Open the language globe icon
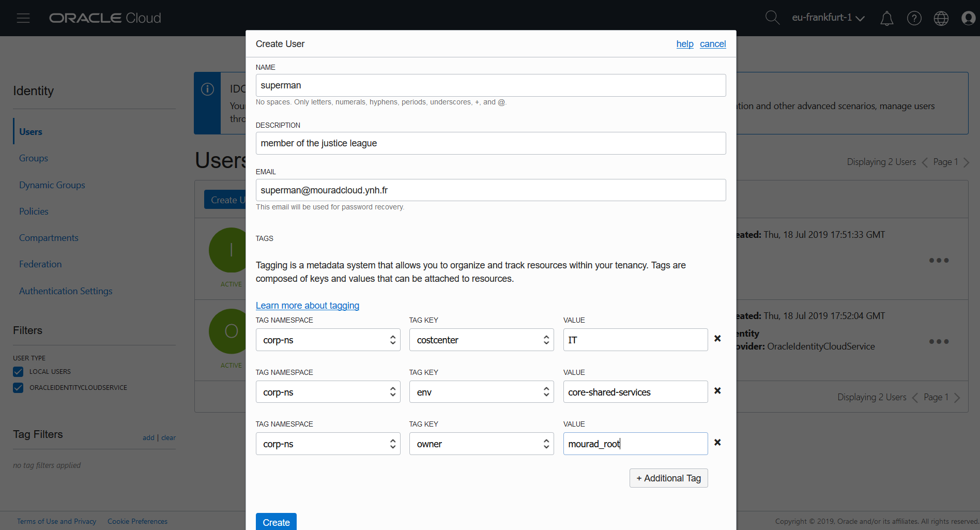 point(941,18)
